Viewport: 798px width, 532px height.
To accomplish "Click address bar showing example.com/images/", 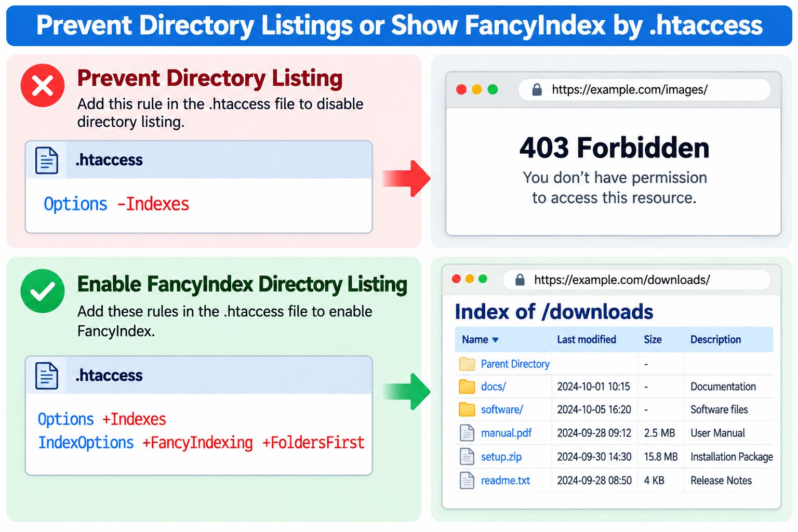I will click(644, 90).
